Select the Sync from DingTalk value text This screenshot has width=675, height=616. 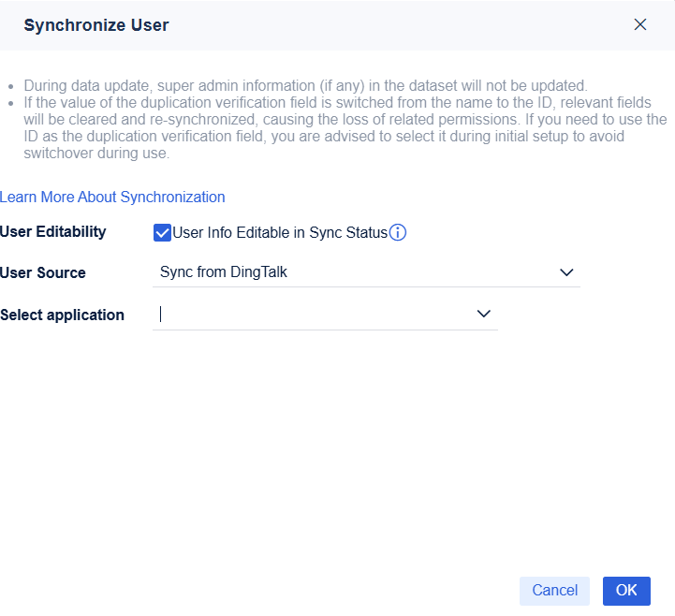click(x=222, y=272)
